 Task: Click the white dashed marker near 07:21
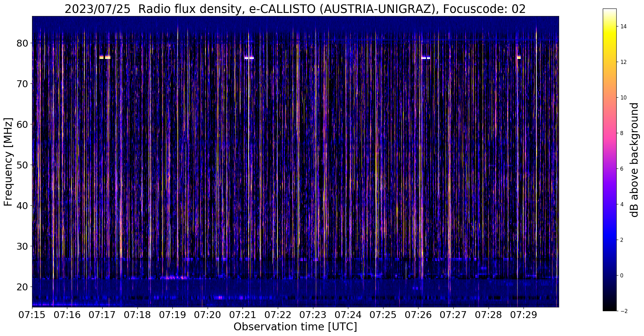tap(249, 58)
